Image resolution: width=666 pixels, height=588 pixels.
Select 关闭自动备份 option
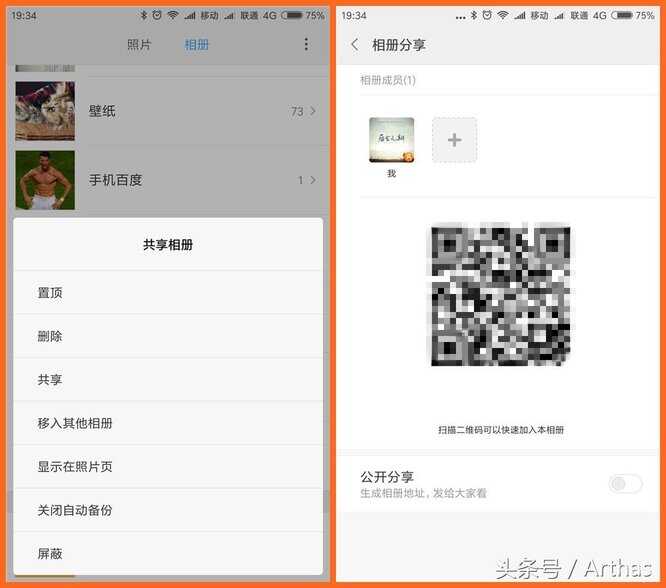click(168, 510)
